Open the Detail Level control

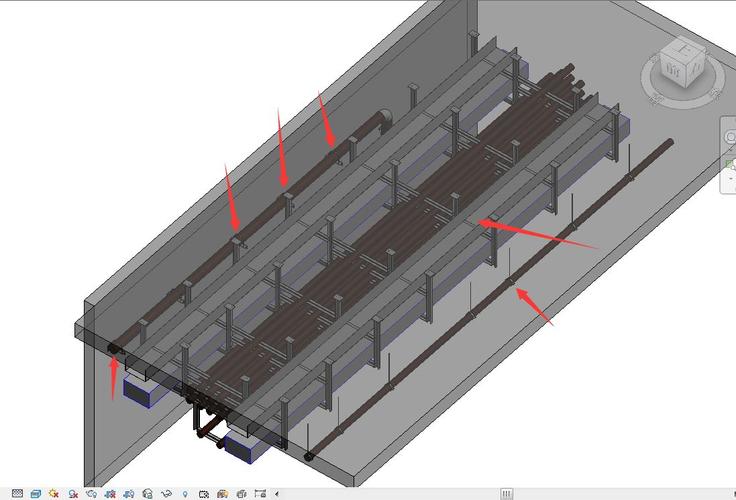[17, 493]
